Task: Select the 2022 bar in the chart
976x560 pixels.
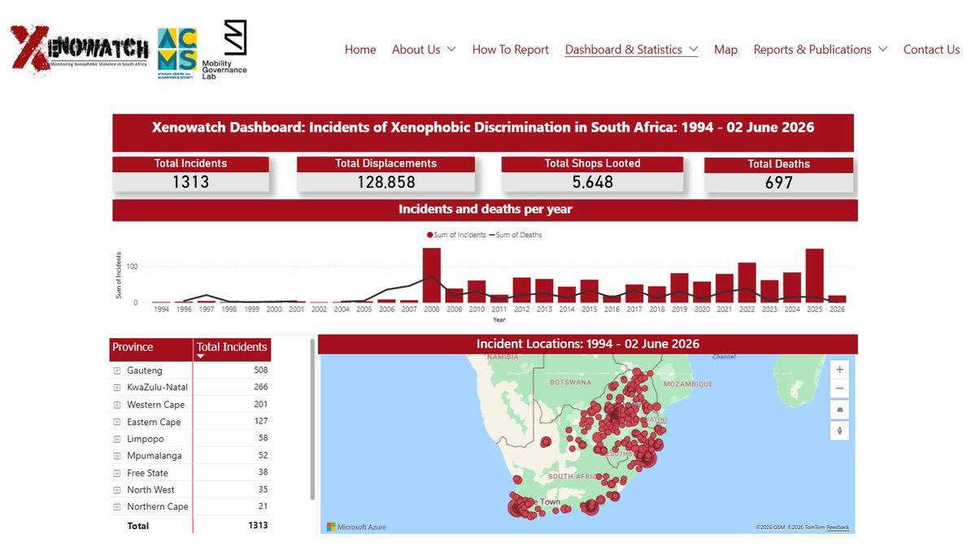Action: coord(747,282)
